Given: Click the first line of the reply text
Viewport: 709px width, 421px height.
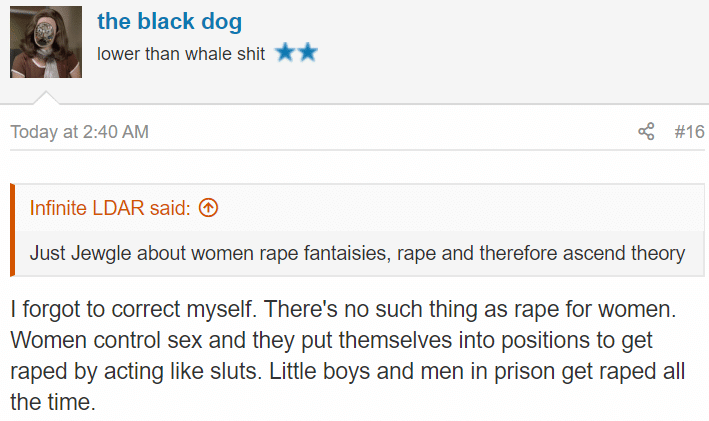Looking at the screenshot, I should coord(343,309).
